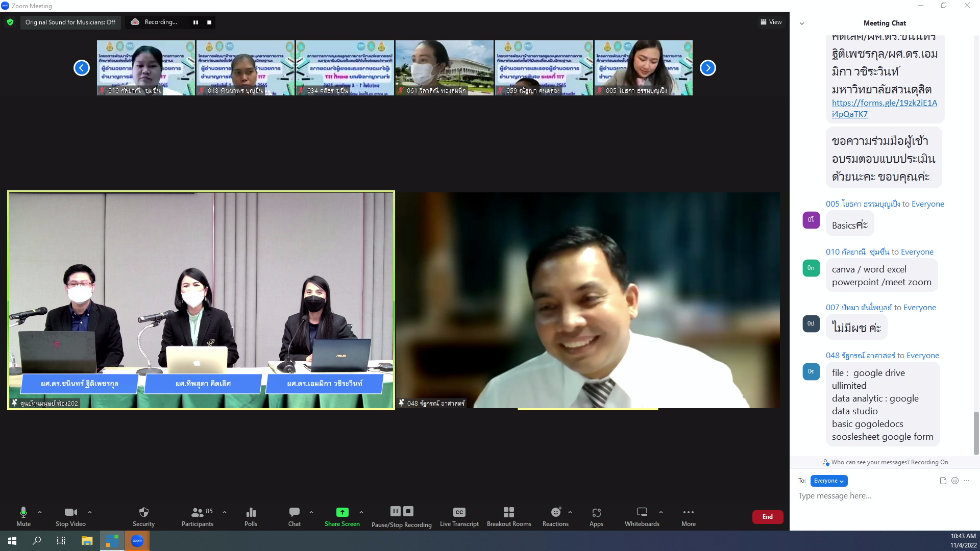
Task: Stop the video camera
Action: point(70,512)
